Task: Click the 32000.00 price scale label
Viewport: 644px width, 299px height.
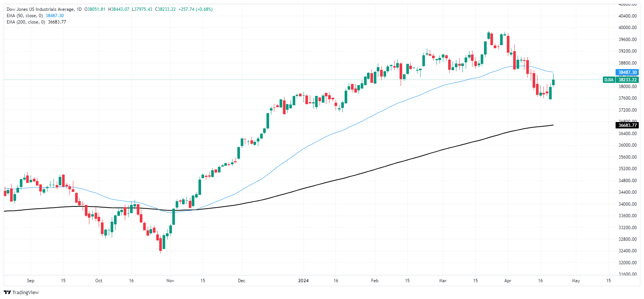Action: (628, 263)
